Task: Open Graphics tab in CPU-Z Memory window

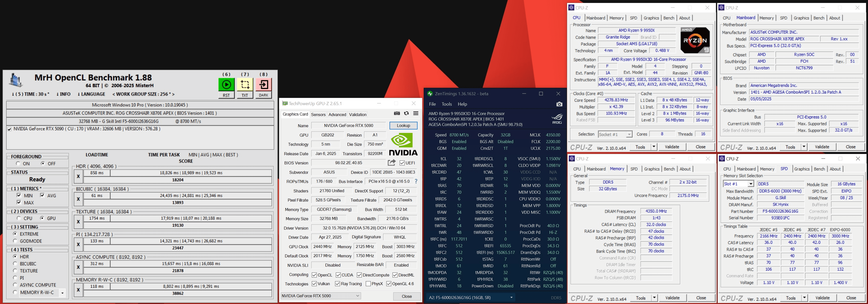Action: [x=652, y=169]
